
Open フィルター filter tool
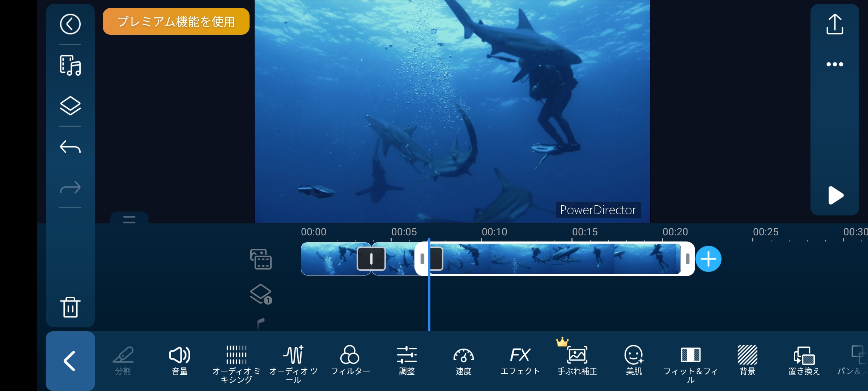(350, 360)
